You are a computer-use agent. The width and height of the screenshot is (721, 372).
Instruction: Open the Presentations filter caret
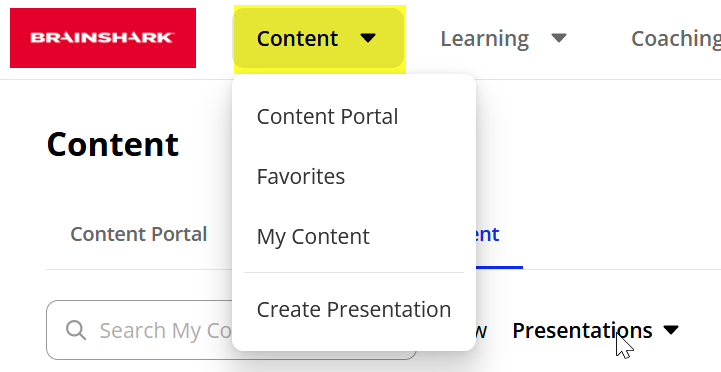click(x=671, y=330)
